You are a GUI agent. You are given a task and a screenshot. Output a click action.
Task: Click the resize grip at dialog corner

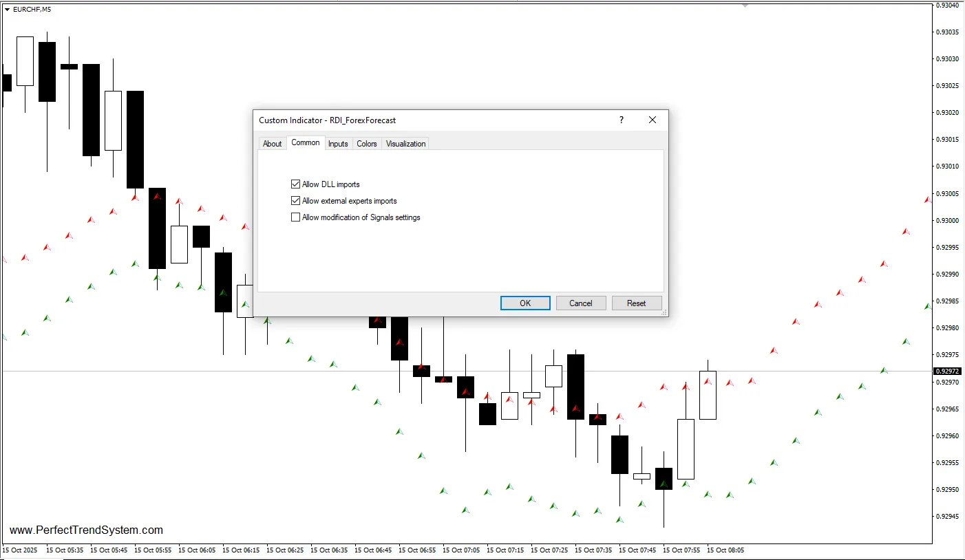coord(664,313)
